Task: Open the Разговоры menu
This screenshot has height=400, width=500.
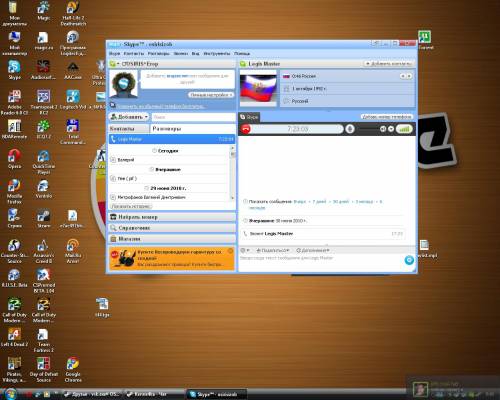Action: [x=159, y=53]
